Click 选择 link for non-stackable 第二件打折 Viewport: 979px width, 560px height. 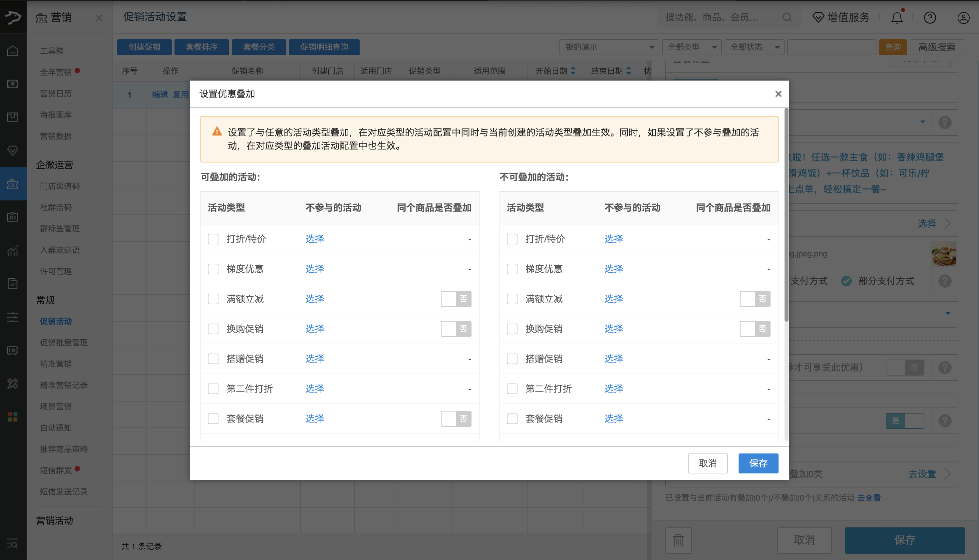[614, 389]
